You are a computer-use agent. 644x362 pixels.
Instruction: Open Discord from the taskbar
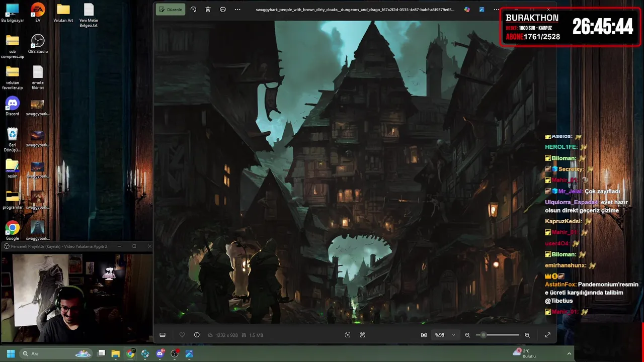(x=160, y=353)
